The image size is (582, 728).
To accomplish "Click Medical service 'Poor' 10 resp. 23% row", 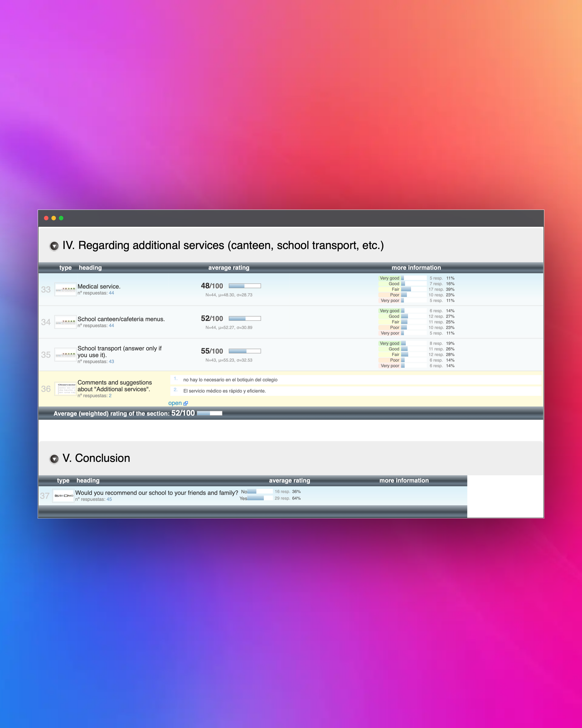I will coord(417,295).
